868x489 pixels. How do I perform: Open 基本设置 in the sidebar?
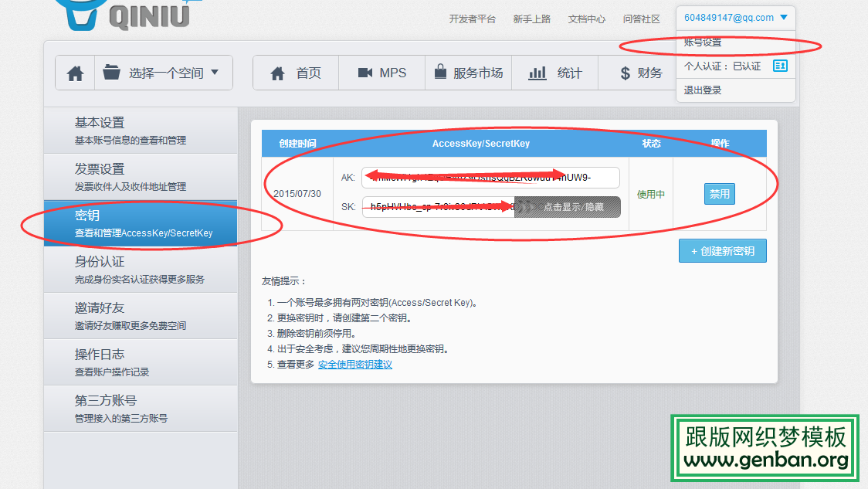pos(141,130)
